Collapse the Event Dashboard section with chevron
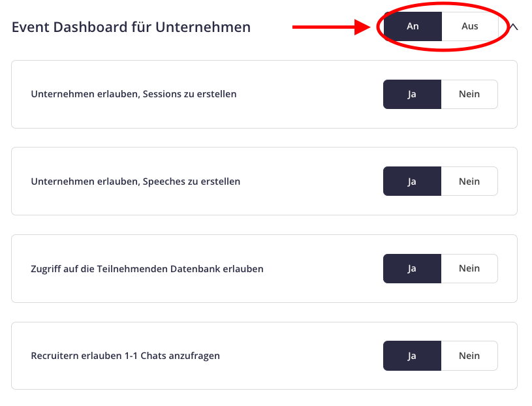 [514, 27]
